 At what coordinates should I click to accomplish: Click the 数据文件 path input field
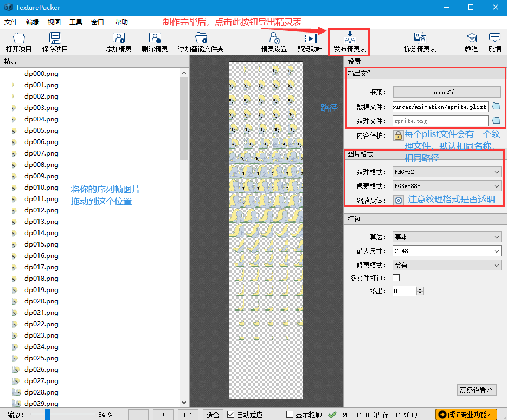click(x=440, y=107)
